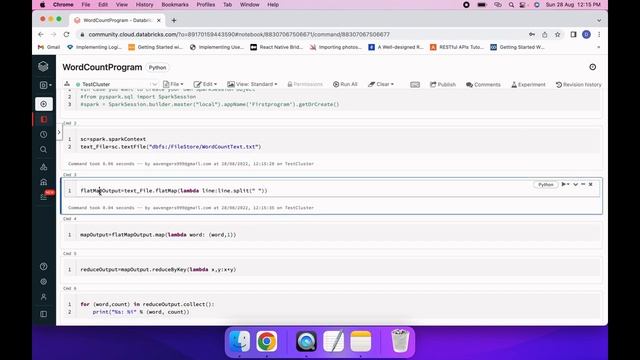Open the Chrome menu in menu bar
This screenshot has width=640, height=360.
(63, 4)
